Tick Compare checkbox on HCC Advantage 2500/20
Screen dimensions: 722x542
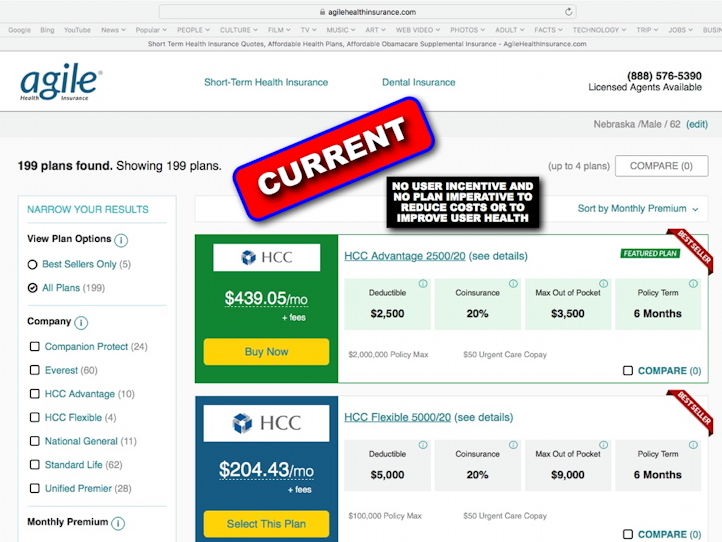(x=628, y=371)
